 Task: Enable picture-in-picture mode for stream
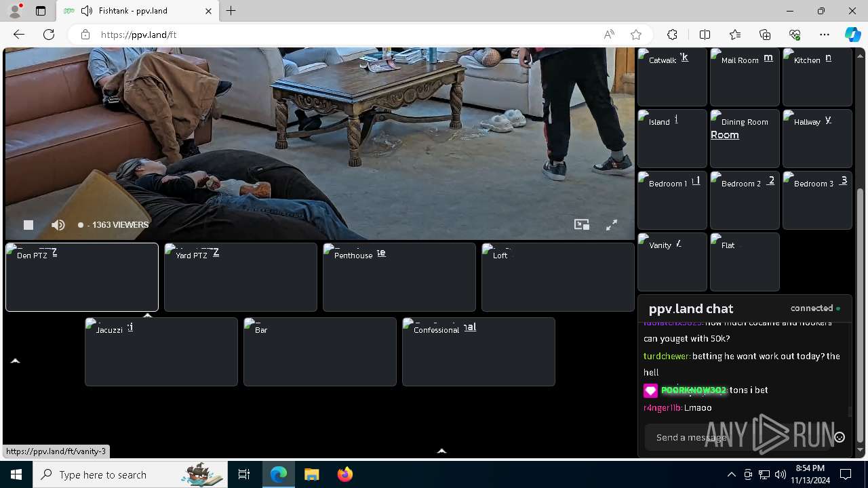[x=582, y=225]
